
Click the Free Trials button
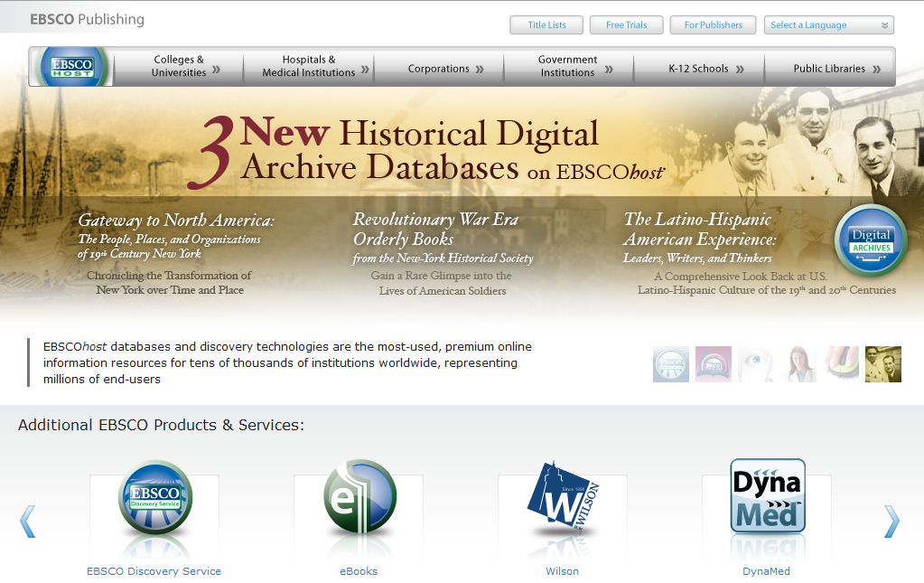click(x=627, y=24)
